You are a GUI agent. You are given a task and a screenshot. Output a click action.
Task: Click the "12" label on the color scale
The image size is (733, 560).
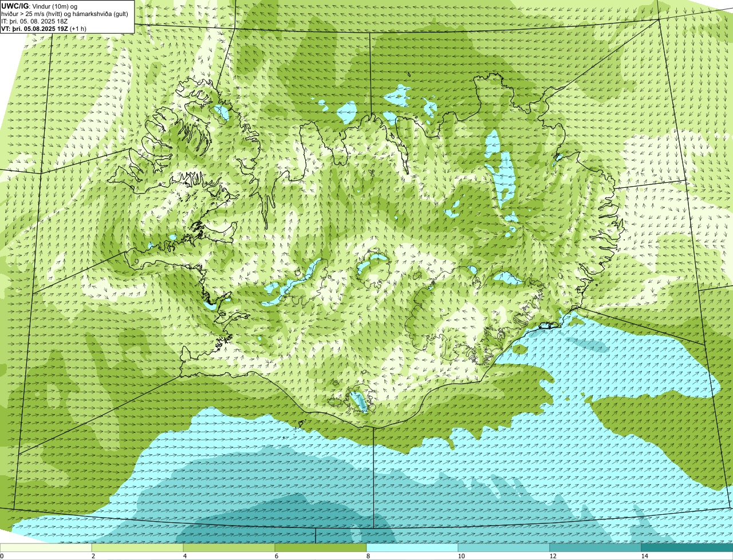tap(553, 556)
